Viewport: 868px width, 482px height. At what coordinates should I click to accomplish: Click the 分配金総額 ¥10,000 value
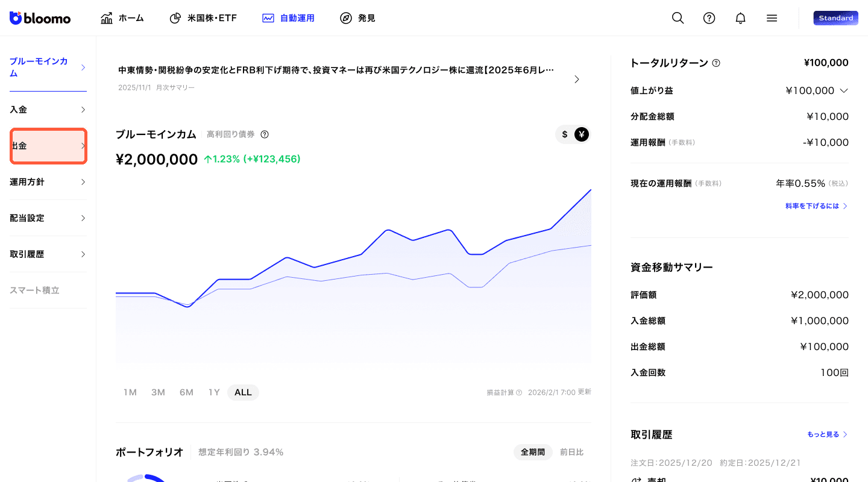click(x=828, y=117)
